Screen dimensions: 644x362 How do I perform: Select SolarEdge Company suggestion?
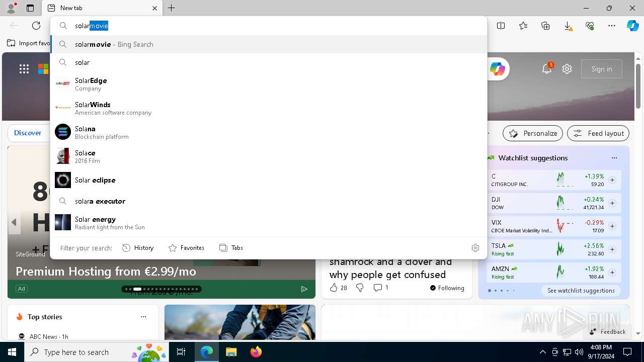(x=269, y=84)
